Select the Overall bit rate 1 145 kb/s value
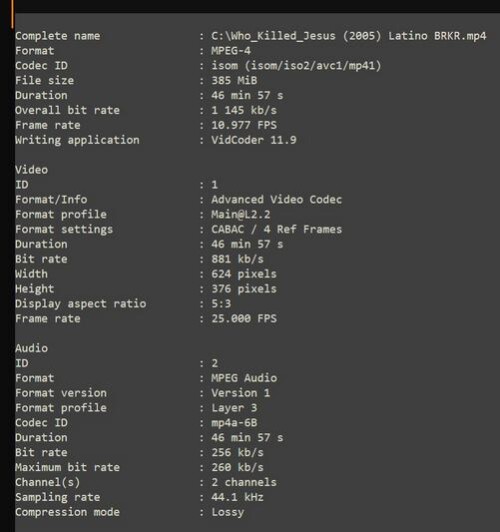 click(x=244, y=110)
